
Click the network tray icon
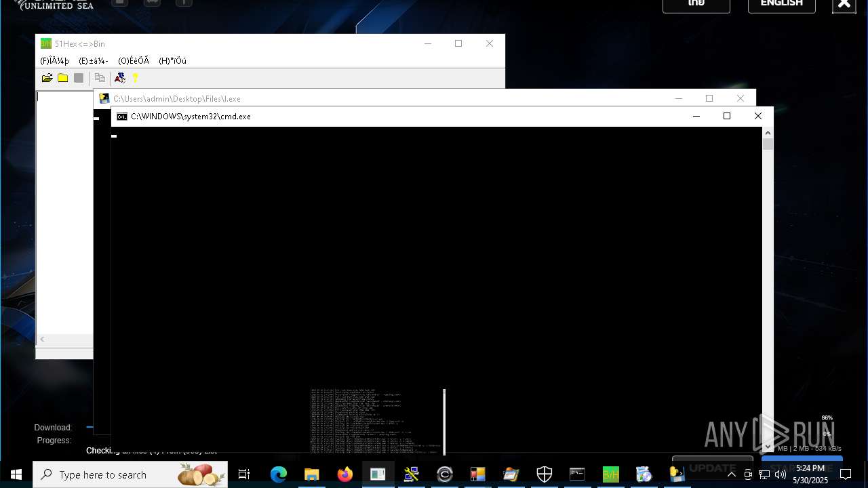(764, 474)
